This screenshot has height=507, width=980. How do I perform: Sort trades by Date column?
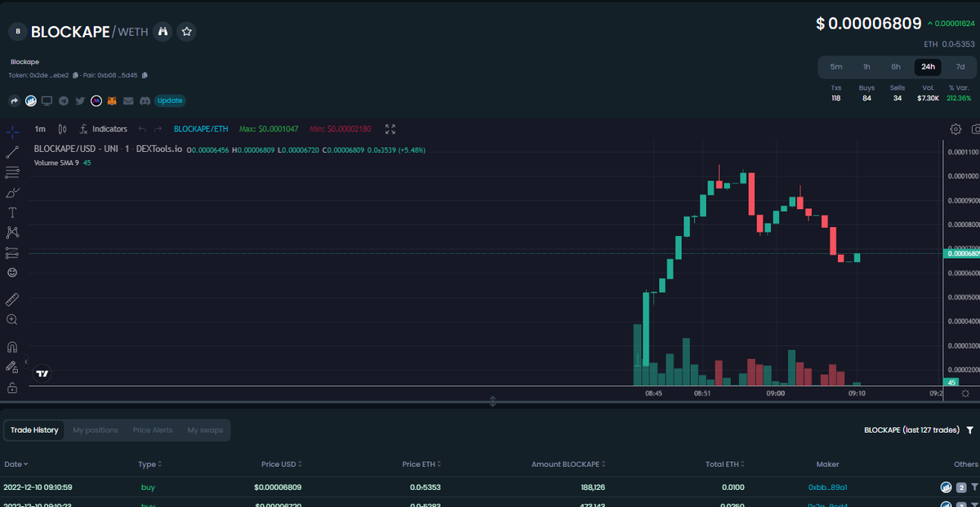click(x=16, y=465)
